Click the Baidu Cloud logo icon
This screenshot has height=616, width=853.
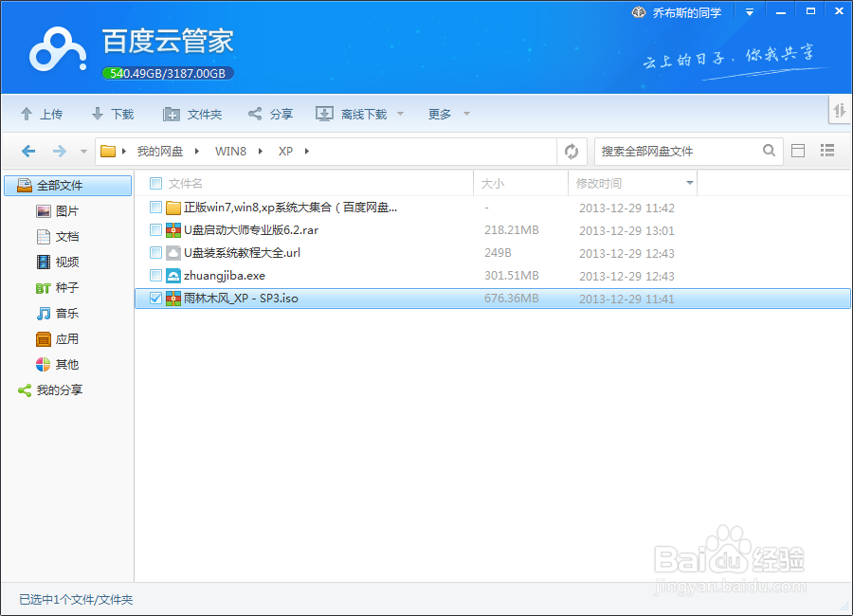[x=58, y=49]
